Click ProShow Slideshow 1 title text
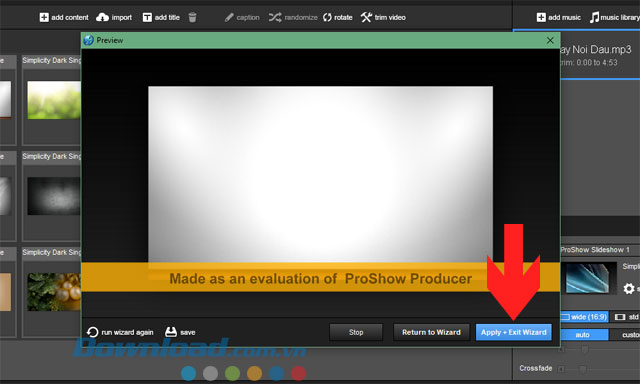 tap(594, 249)
